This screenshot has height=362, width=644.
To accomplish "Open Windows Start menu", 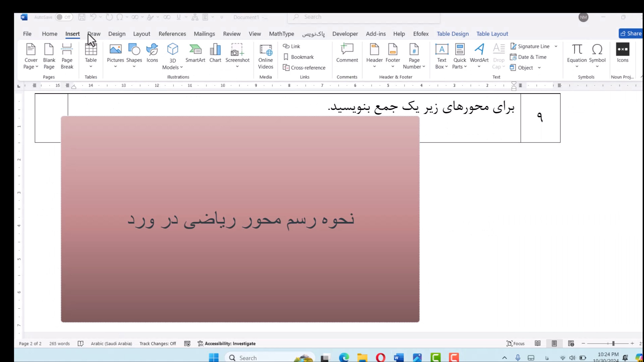I will (214, 358).
